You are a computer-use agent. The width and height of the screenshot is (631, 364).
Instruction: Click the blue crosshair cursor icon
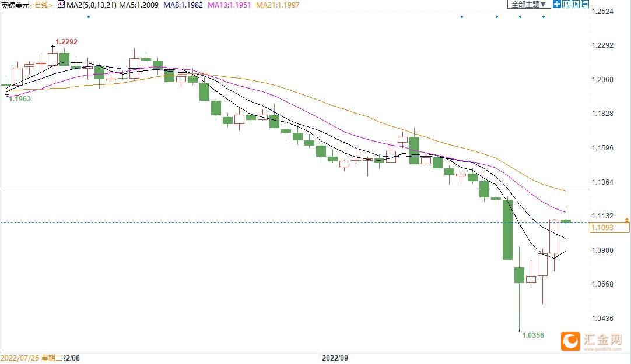(557, 5)
